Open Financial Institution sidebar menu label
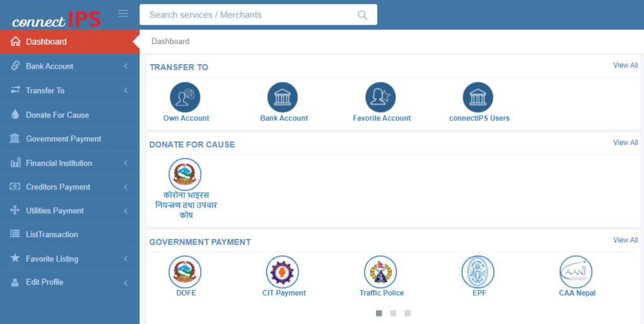The height and width of the screenshot is (324, 644). click(59, 163)
